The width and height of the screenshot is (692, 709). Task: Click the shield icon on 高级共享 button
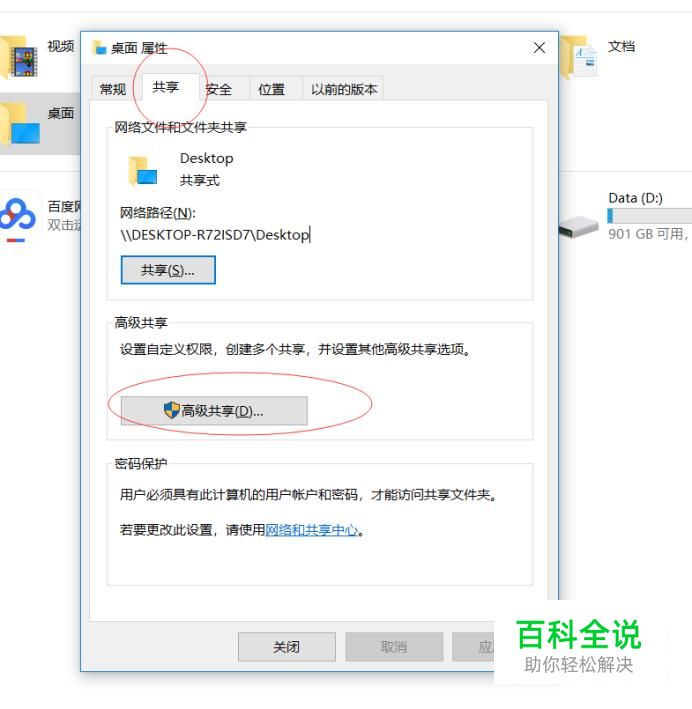pyautogui.click(x=171, y=410)
